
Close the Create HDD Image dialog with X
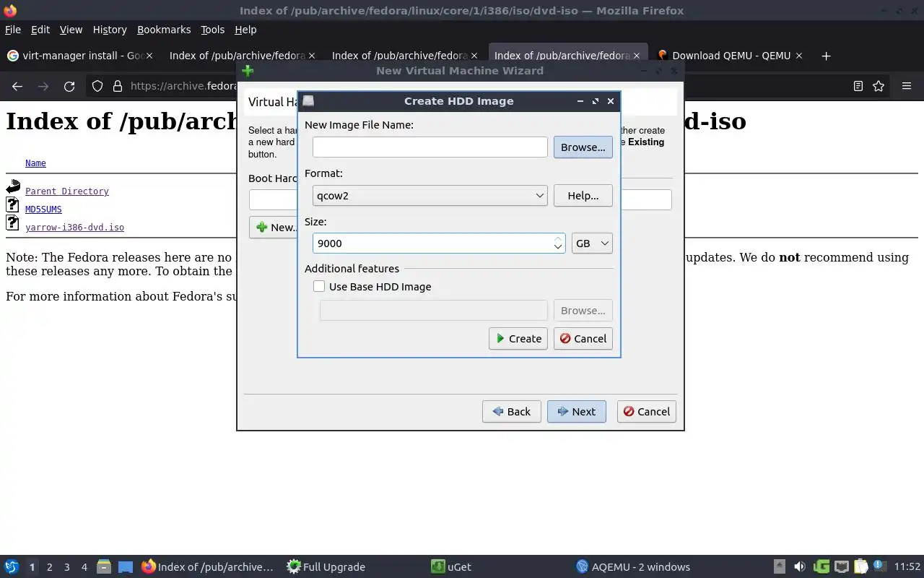click(x=611, y=101)
